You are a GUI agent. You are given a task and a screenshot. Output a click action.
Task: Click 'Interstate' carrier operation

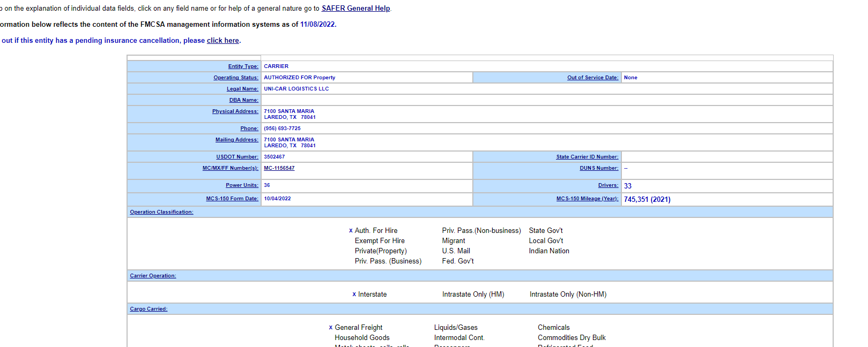tap(372, 295)
